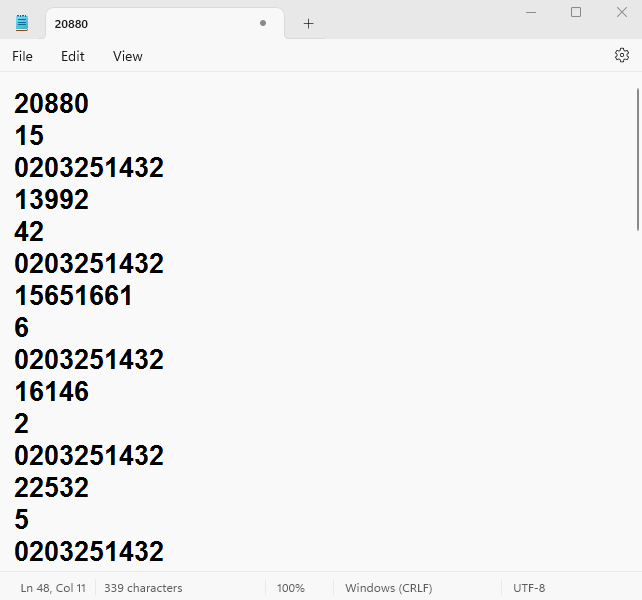Open the View menu
Image resolution: width=642 pixels, height=600 pixels.
(x=127, y=56)
